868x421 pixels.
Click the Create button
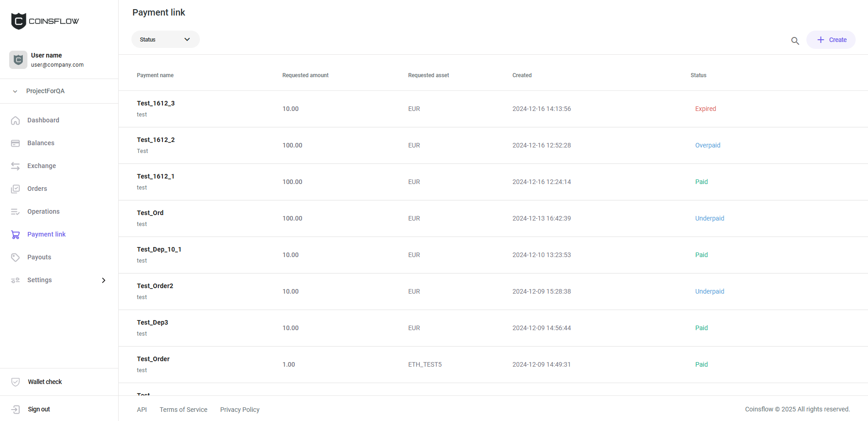[x=831, y=40]
